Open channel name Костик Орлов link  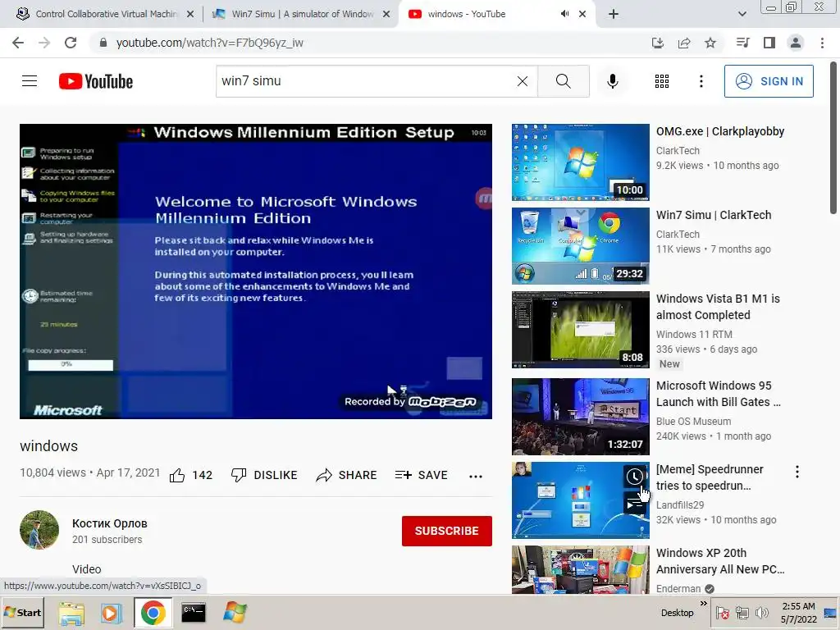point(110,523)
